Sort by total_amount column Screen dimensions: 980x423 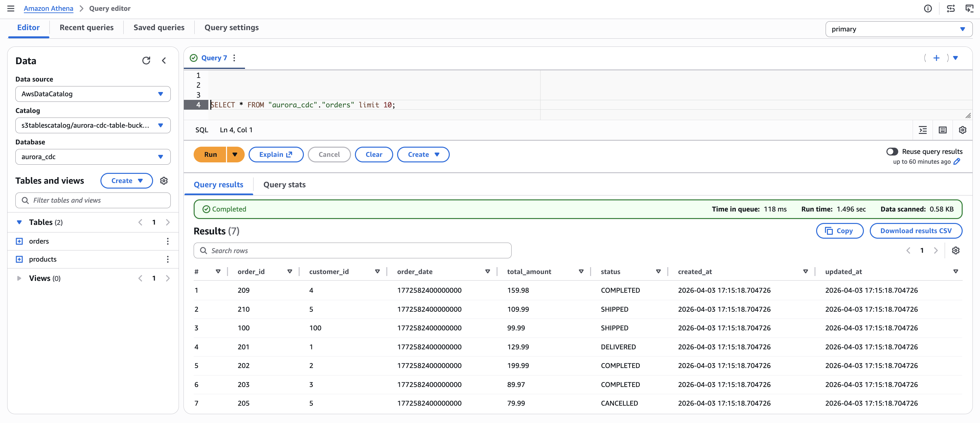[581, 271]
